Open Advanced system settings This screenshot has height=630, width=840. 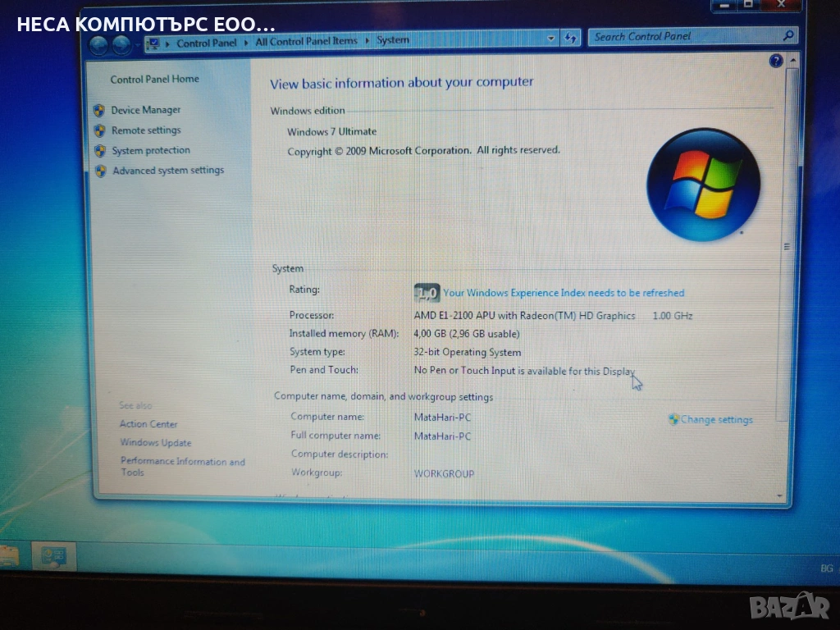click(167, 171)
